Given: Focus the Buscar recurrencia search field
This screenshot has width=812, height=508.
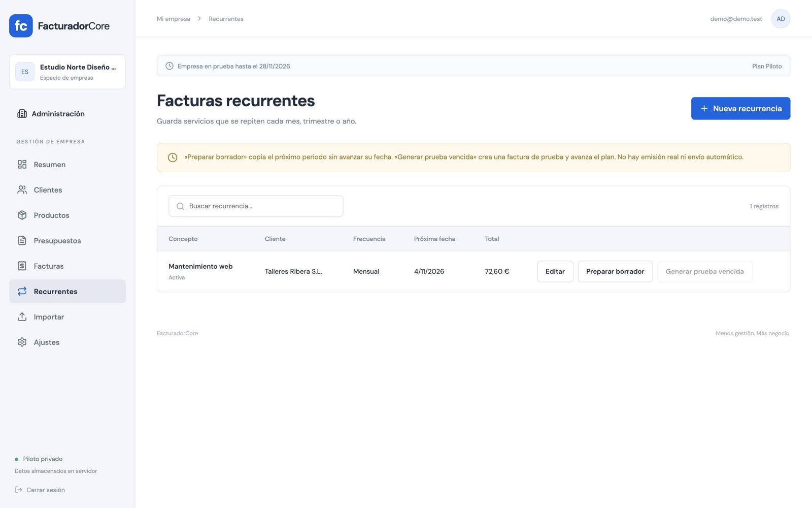Looking at the screenshot, I should pos(256,206).
